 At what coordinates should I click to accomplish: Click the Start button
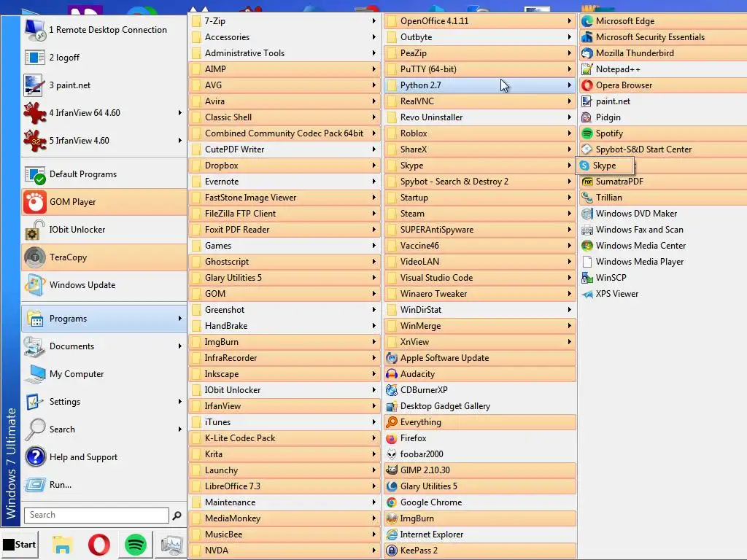(20, 544)
